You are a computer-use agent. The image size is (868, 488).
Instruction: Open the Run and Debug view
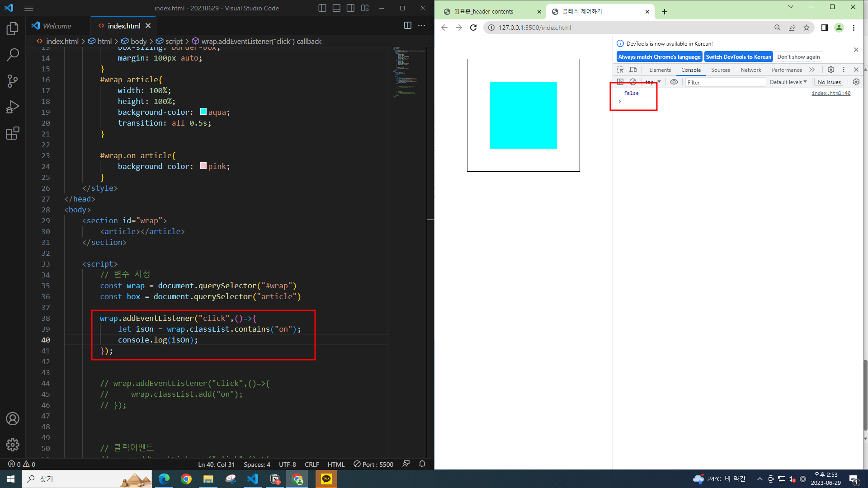click(x=12, y=107)
